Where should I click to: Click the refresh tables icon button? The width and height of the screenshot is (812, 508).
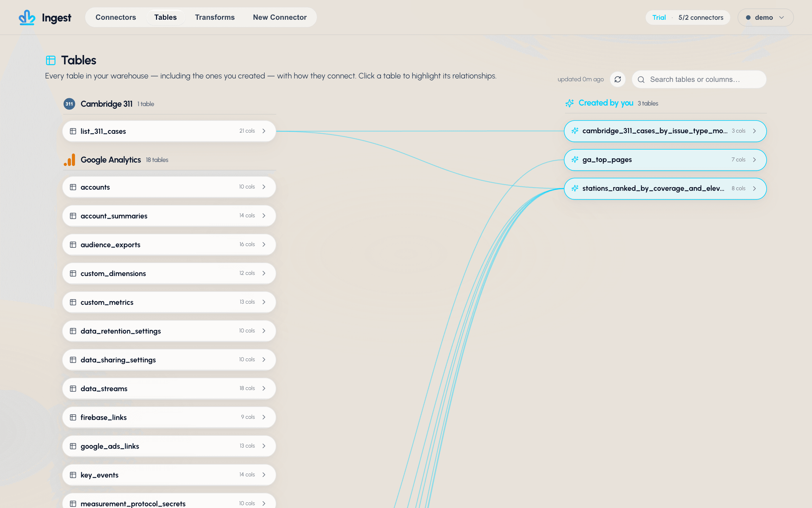pyautogui.click(x=617, y=79)
